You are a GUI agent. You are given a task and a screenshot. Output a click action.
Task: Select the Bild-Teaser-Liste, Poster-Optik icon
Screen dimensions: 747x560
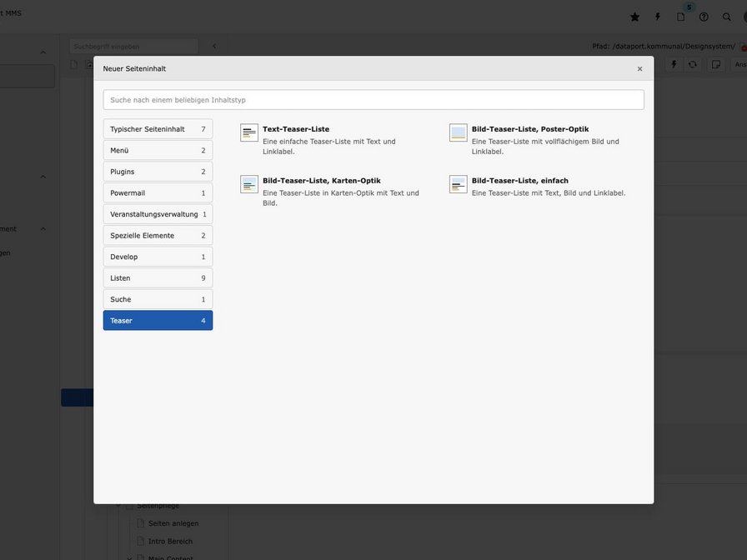pyautogui.click(x=459, y=133)
